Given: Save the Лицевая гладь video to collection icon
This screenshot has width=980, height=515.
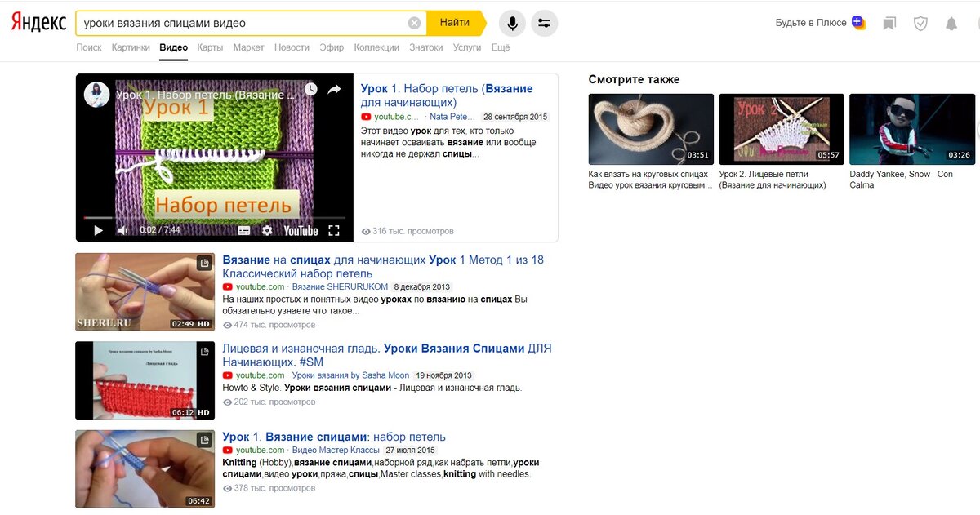Looking at the screenshot, I should point(204,351).
